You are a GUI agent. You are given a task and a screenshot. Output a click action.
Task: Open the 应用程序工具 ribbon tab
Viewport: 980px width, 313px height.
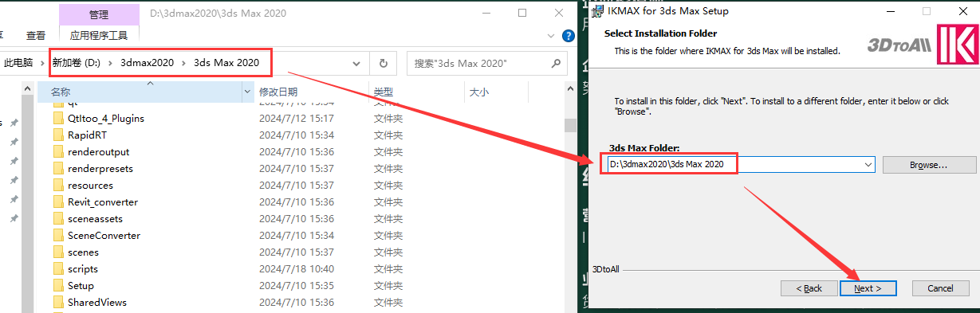tap(100, 35)
